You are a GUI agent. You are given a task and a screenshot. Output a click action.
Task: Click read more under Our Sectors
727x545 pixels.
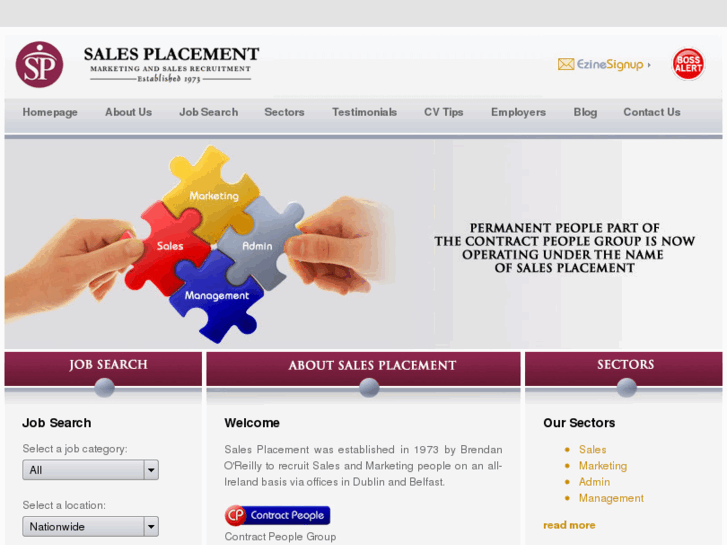click(x=569, y=525)
